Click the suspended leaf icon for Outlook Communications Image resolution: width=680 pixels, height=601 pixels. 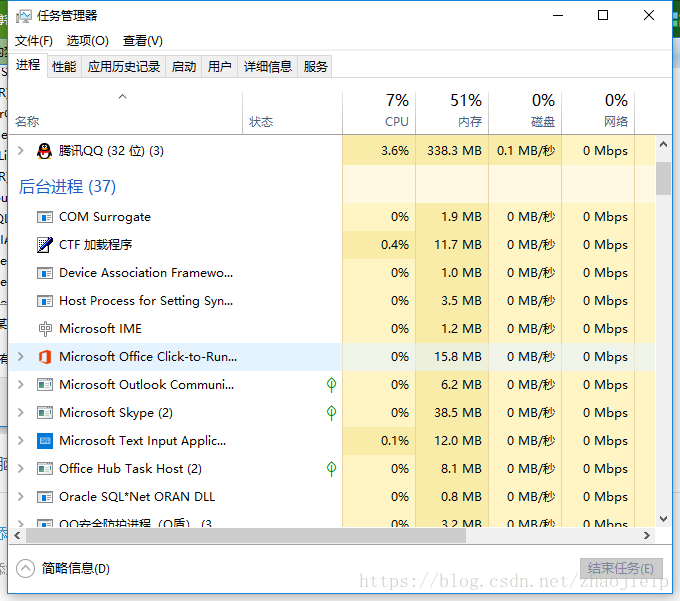331,385
